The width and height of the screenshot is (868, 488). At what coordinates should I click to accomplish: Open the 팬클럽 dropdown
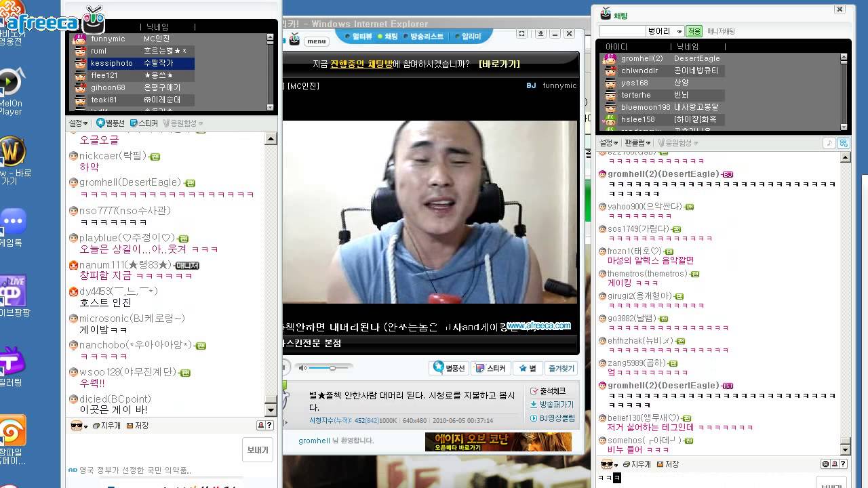pos(637,143)
